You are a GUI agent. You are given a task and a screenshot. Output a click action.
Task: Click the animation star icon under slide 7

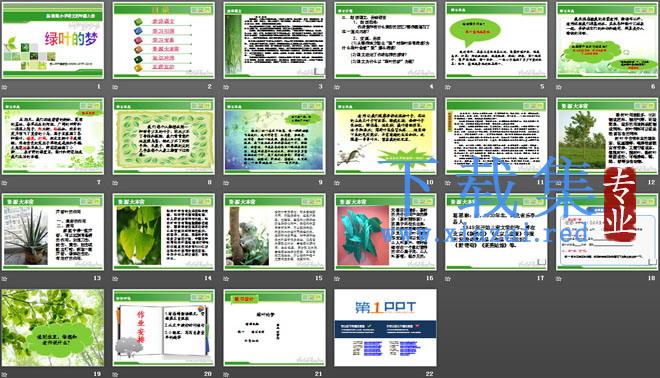(x=5, y=183)
